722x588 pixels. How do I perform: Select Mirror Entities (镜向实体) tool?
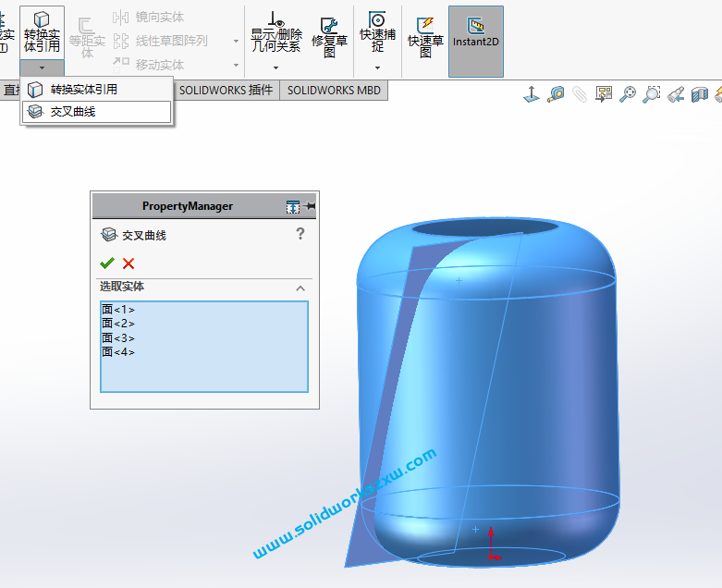148,18
